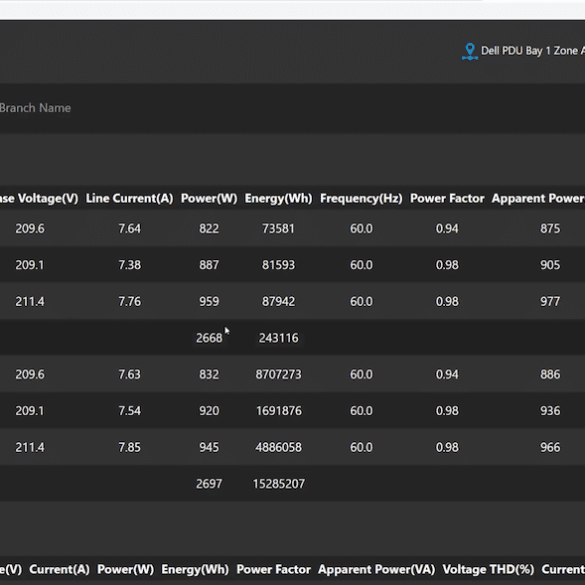The image size is (585, 585).
Task: Click the Power Factor column header
Action: [447, 198]
